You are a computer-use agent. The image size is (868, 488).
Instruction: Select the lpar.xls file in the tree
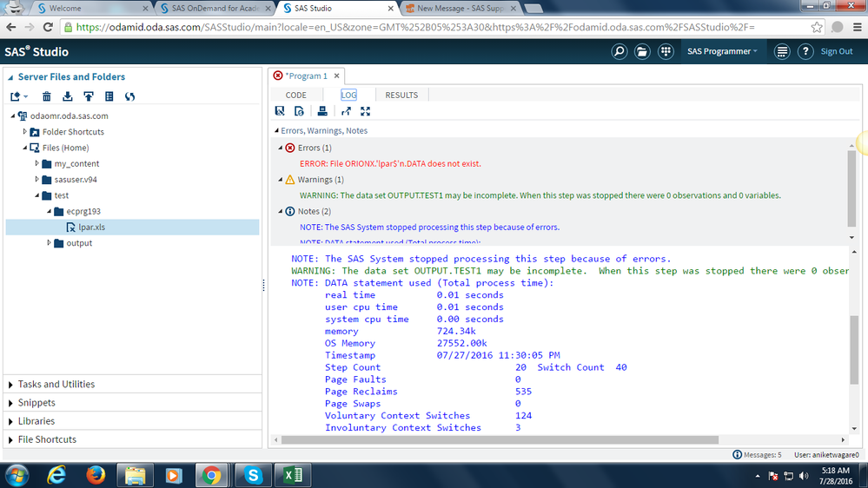click(x=132, y=228)
